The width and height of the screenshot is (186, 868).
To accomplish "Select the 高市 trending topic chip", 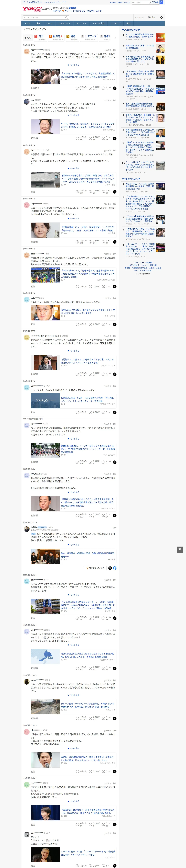I will [40, 38].
